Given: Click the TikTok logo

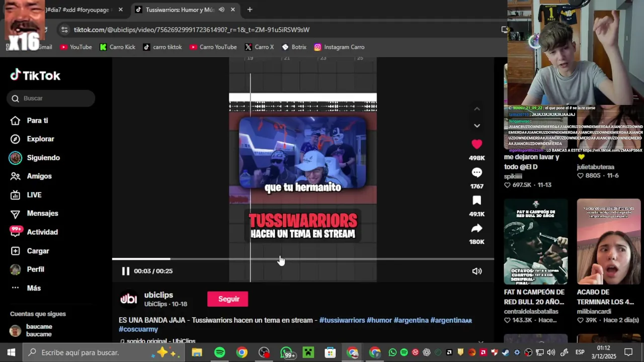Looking at the screenshot, I should coord(35,75).
